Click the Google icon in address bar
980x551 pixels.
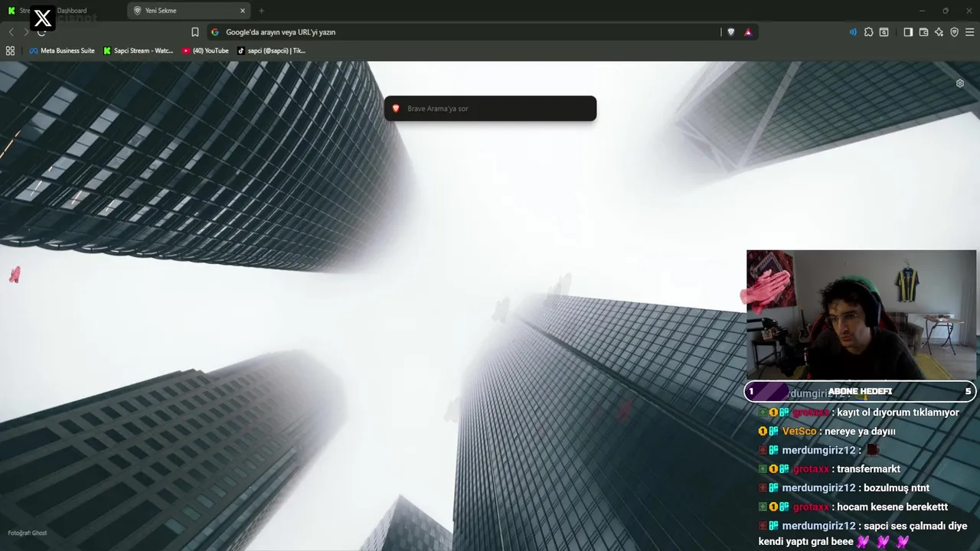215,32
